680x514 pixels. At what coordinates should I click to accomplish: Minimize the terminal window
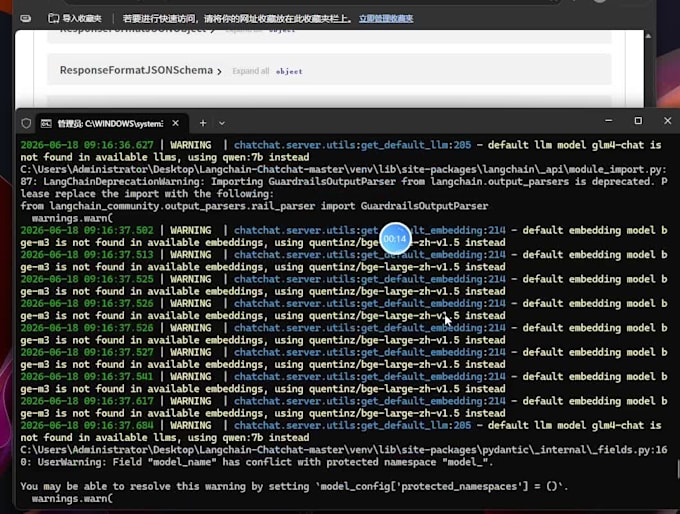tap(609, 121)
